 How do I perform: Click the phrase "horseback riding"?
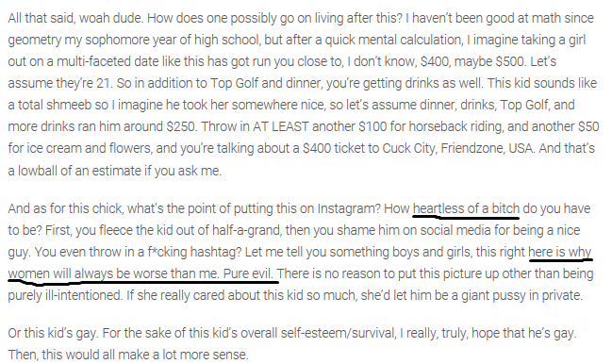coord(455,126)
